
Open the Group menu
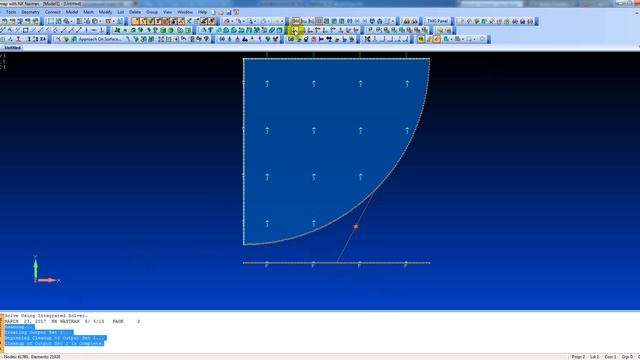pos(152,12)
